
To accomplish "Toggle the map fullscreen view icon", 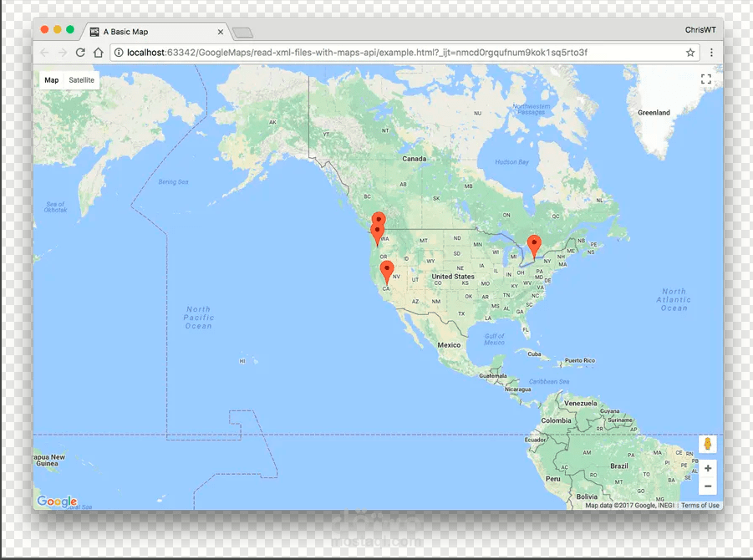I will pyautogui.click(x=705, y=79).
